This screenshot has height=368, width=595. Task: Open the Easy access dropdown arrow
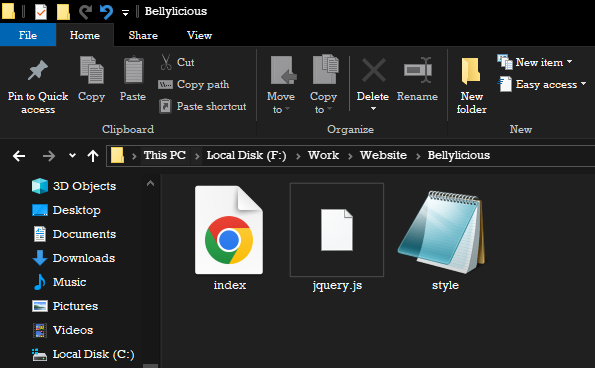(583, 83)
